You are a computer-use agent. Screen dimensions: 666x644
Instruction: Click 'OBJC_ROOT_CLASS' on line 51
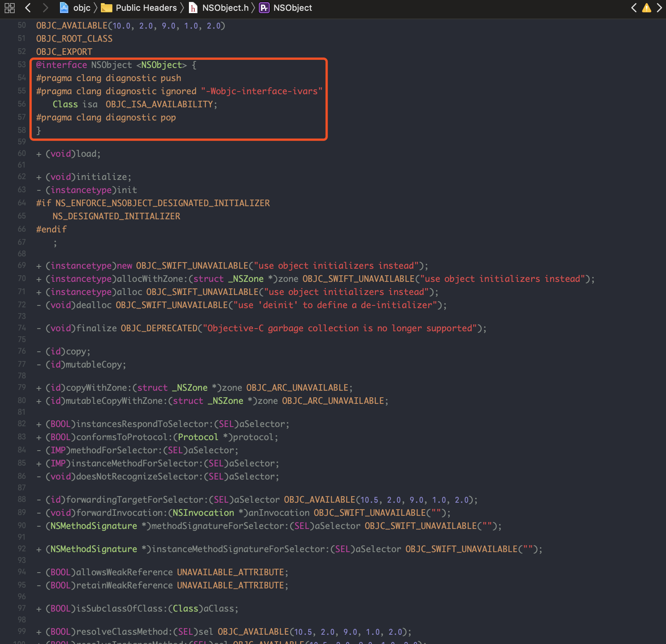click(x=74, y=39)
